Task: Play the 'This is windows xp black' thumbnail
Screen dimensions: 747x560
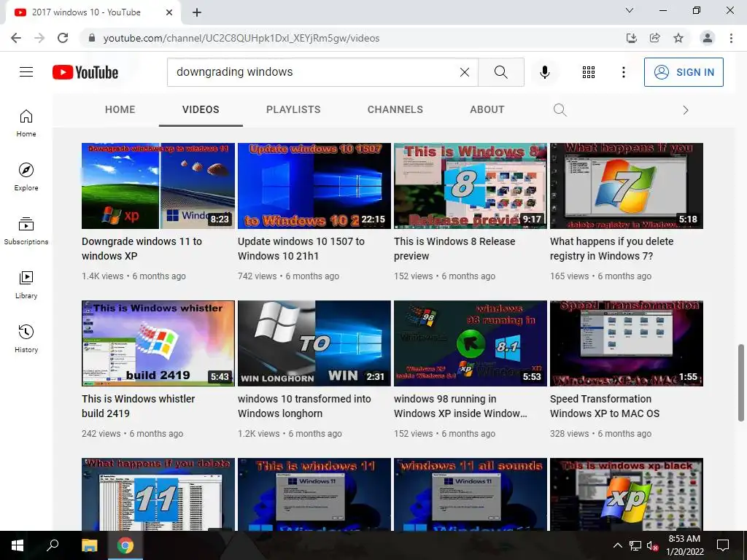Action: [x=627, y=494]
